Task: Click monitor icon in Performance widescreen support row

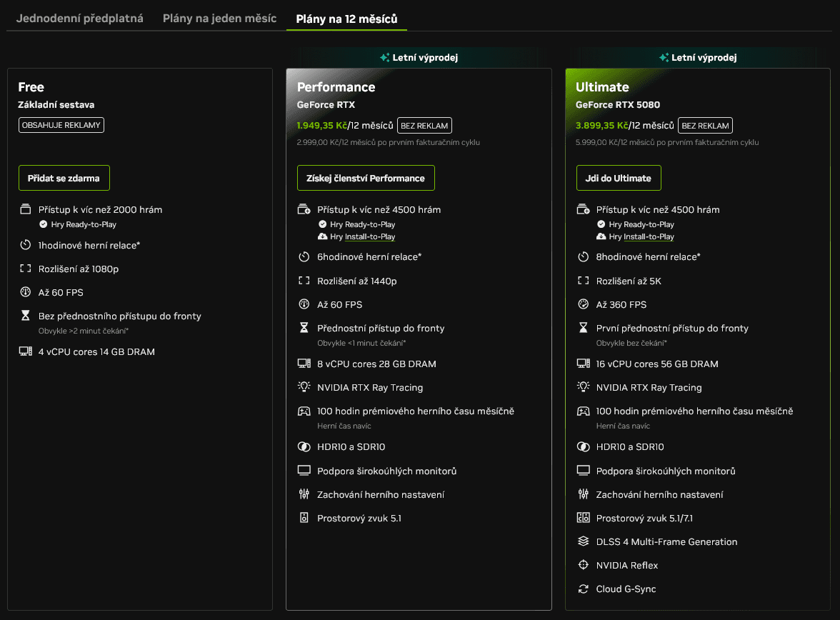Action: tap(304, 471)
